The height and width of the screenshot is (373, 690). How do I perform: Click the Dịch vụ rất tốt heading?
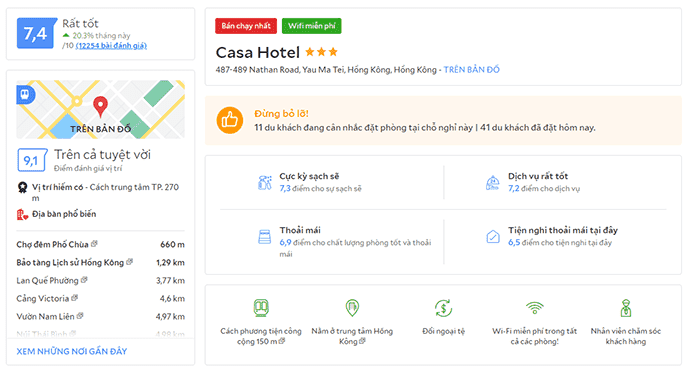[x=538, y=176]
